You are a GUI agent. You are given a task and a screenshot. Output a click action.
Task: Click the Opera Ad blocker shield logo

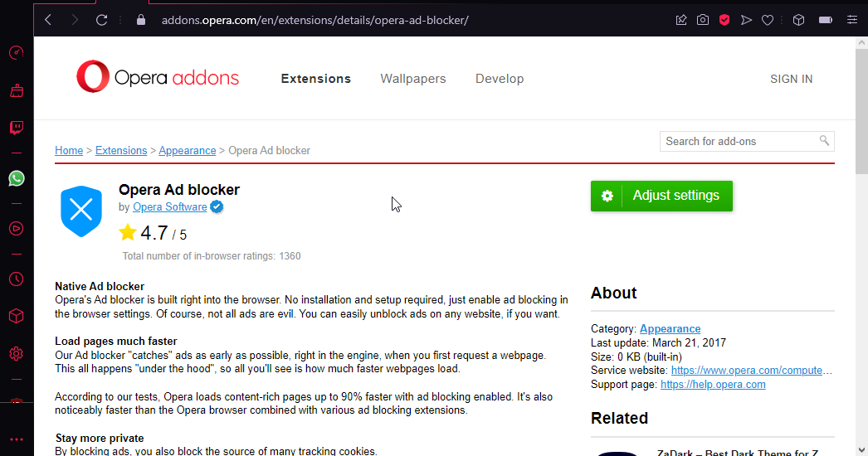[x=81, y=211]
